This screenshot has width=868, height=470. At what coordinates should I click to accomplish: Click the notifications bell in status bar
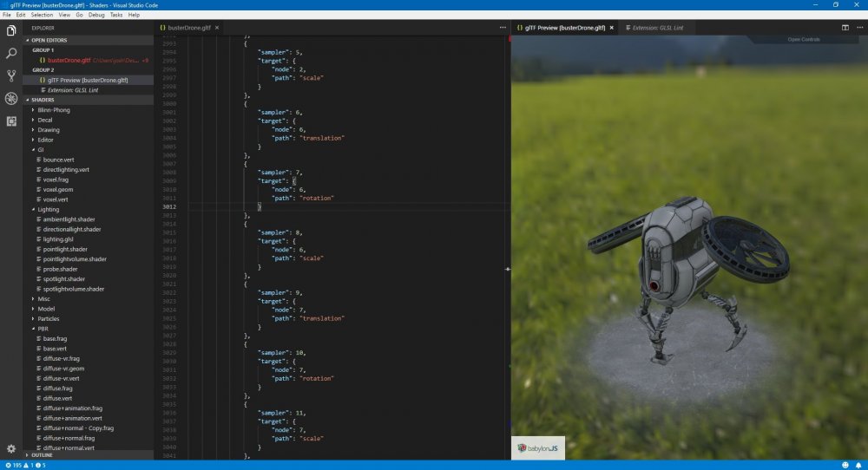[858, 465]
